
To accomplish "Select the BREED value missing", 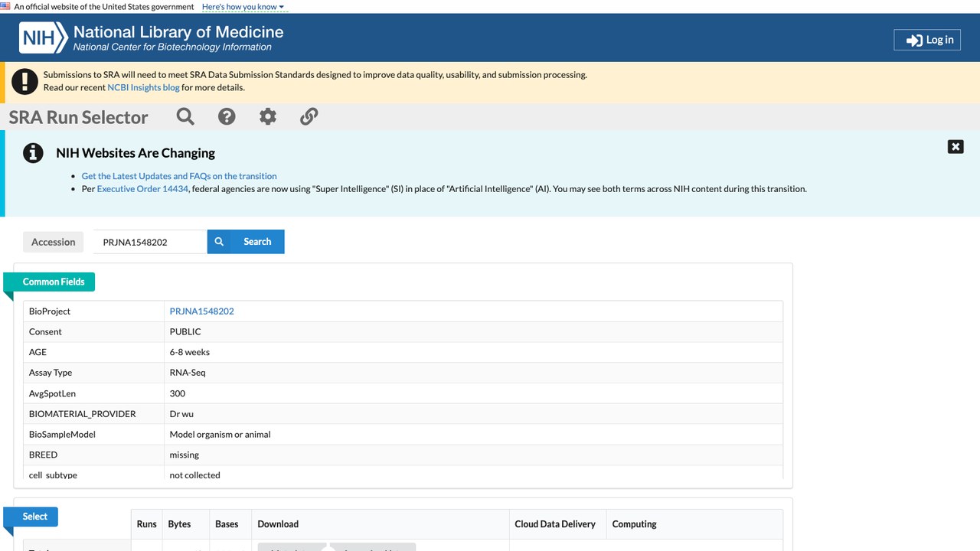I will tap(185, 455).
